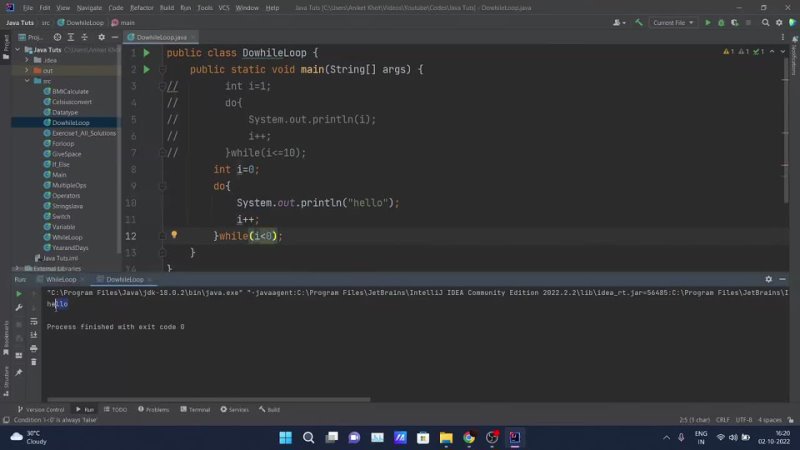Open Project panel options gear

click(x=101, y=37)
